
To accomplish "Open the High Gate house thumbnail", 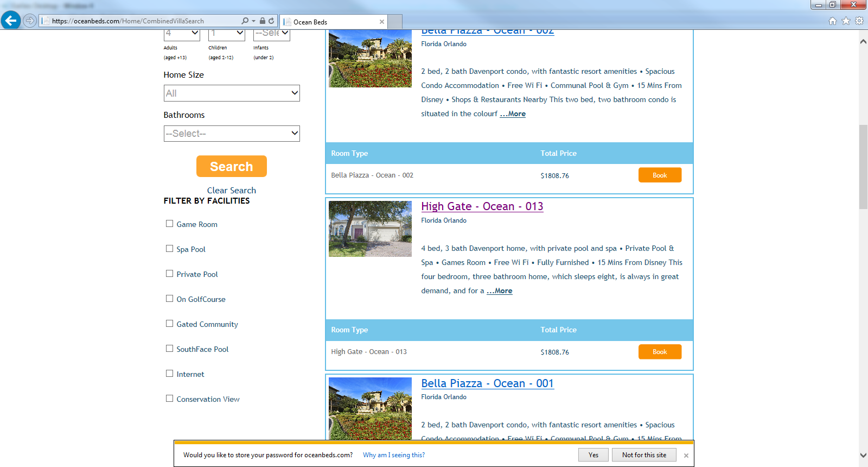I will click(371, 229).
